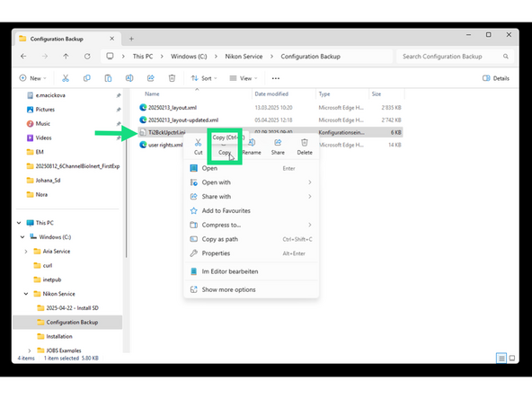Image resolution: width=532 pixels, height=399 pixels.
Task: Refresh the current folder
Action: tap(87, 57)
